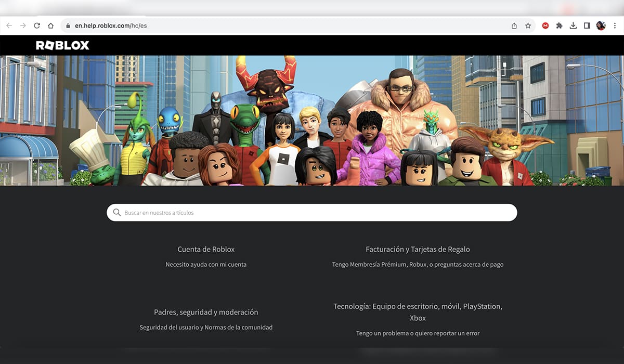View site info via the padlock icon
Viewport: 624px width, 364px height.
(68, 25)
